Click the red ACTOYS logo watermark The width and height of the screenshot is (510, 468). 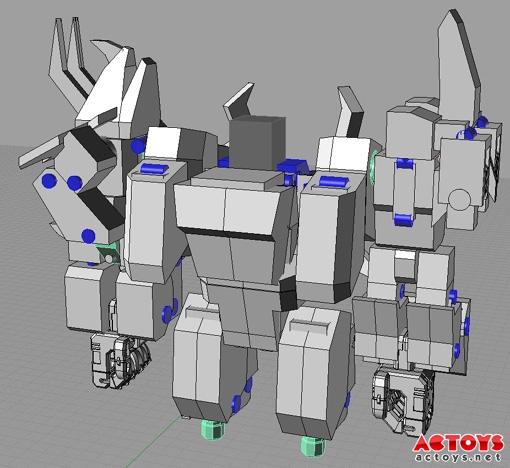click(x=459, y=443)
